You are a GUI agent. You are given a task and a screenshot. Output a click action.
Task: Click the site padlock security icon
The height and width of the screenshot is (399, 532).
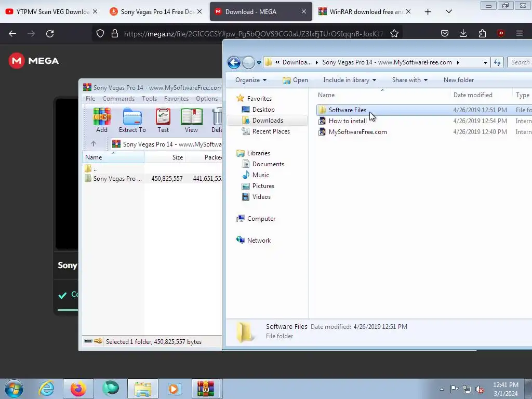115,34
